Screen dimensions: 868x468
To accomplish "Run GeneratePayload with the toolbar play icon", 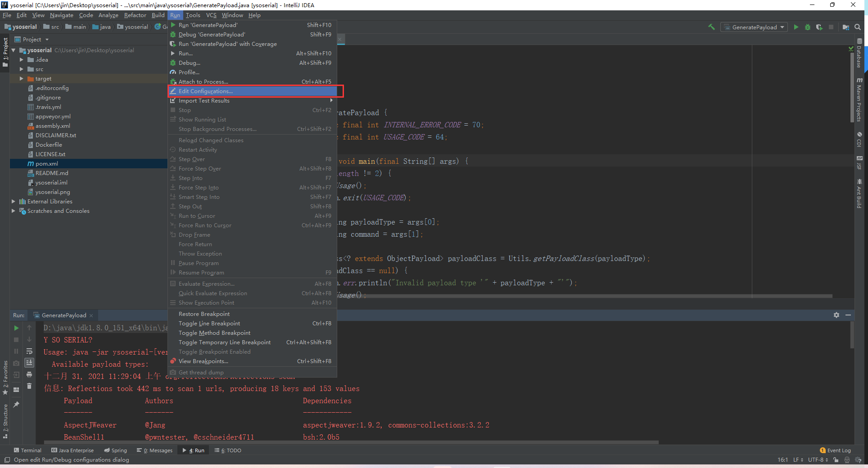I will coord(796,27).
